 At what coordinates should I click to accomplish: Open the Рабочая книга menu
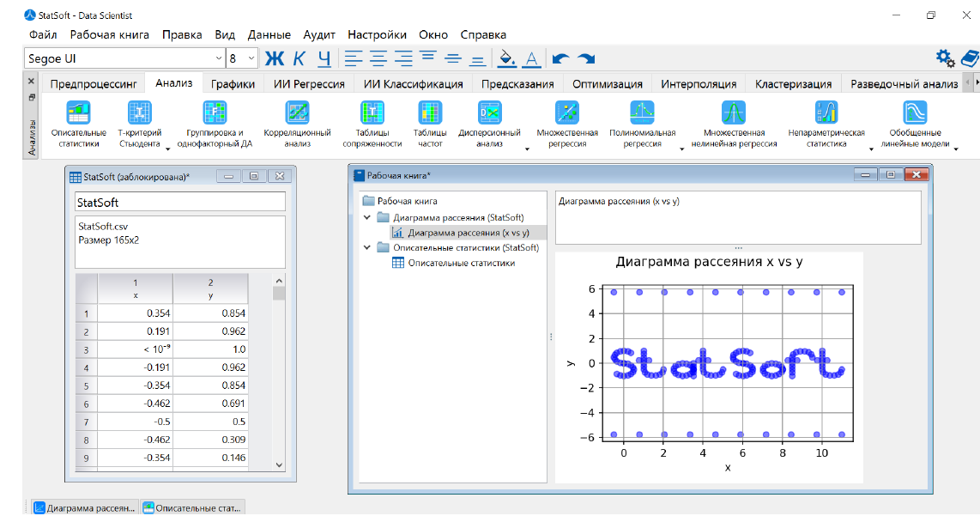pos(110,35)
